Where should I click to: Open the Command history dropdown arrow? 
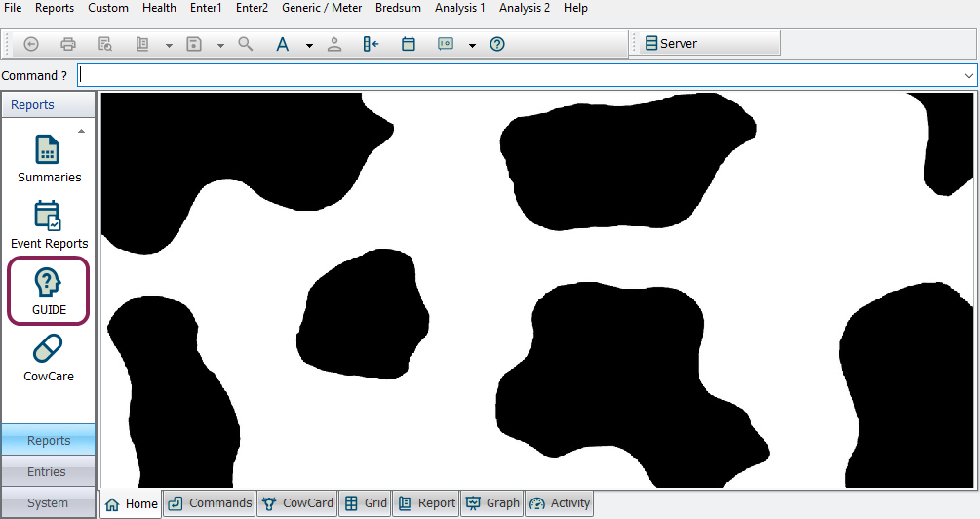click(968, 75)
